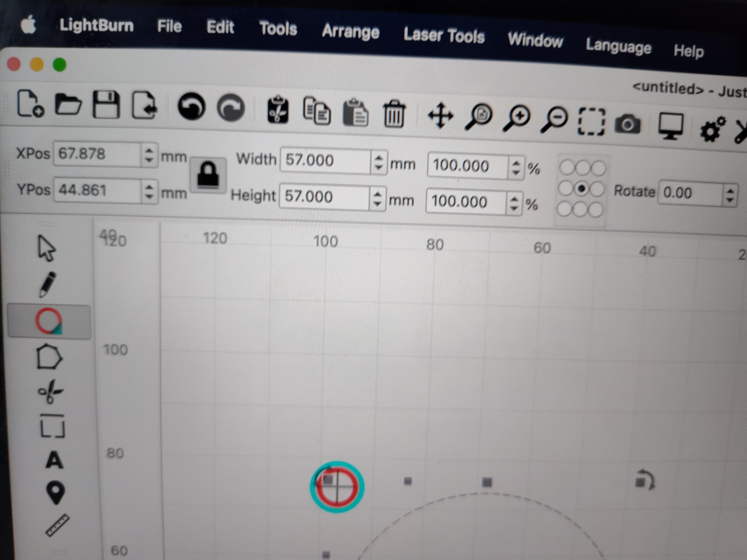The width and height of the screenshot is (747, 560).
Task: Click the Delete trash can icon
Action: 394,114
